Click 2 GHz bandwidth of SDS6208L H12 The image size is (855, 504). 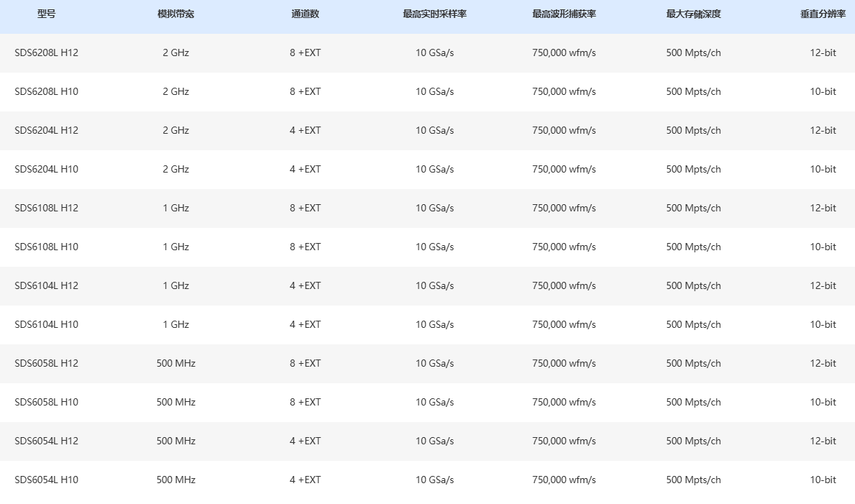click(x=175, y=53)
